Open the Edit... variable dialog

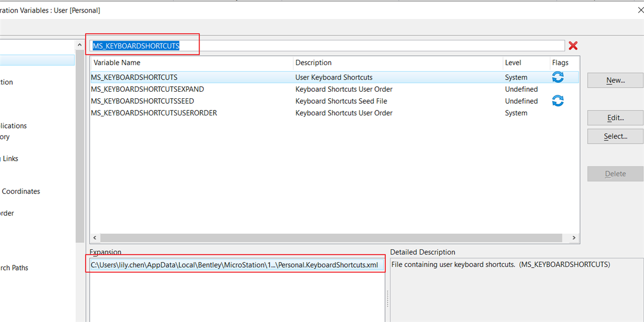point(615,118)
